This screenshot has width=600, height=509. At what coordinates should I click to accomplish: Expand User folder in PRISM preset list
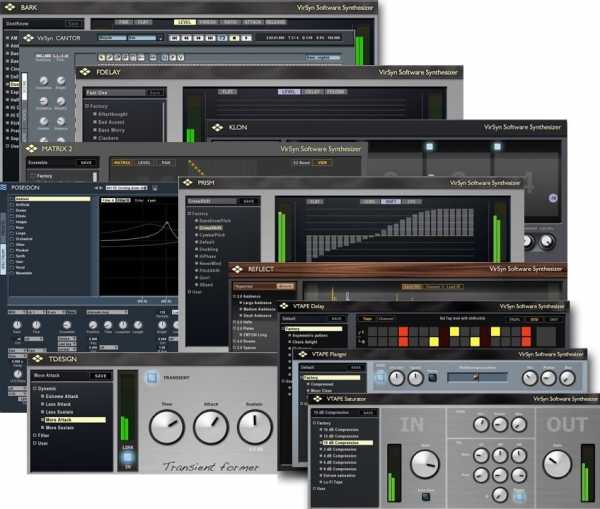tap(189, 292)
